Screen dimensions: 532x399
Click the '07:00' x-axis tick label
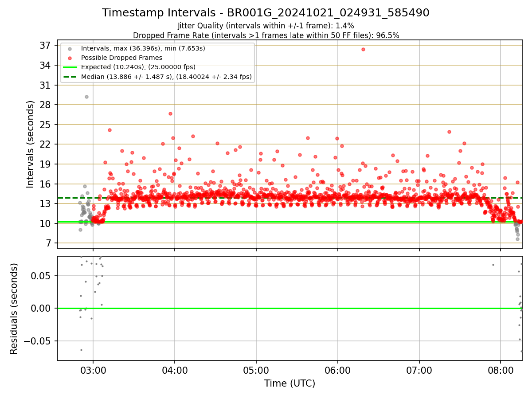coord(419,370)
